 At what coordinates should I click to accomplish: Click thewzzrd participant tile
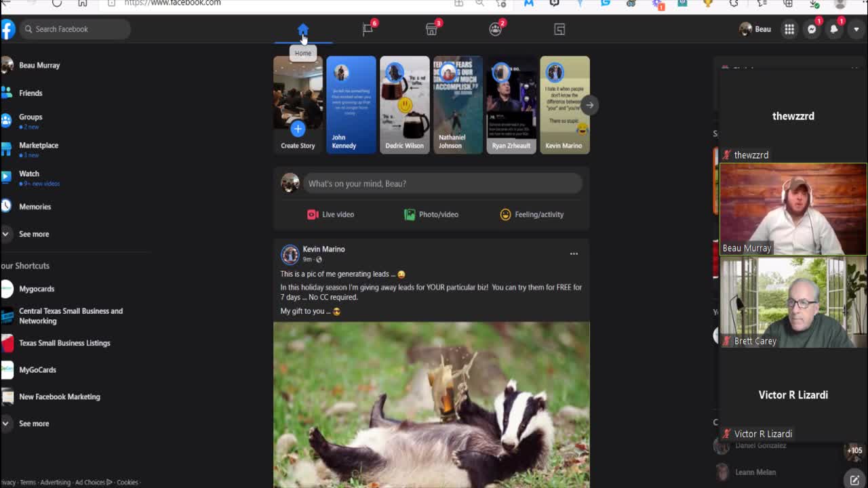pyautogui.click(x=793, y=116)
